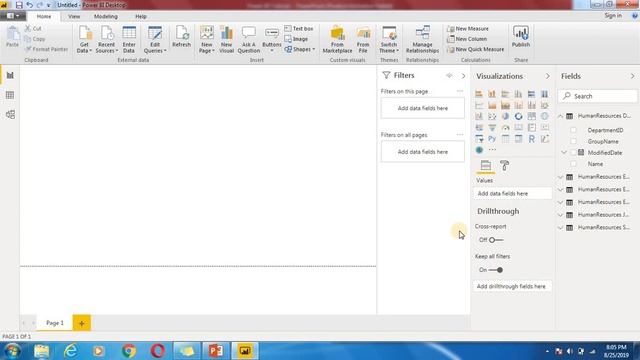Viewport: 640px width, 360px height.
Task: Expand the ModifiedDate date hierarchy
Action: click(564, 153)
